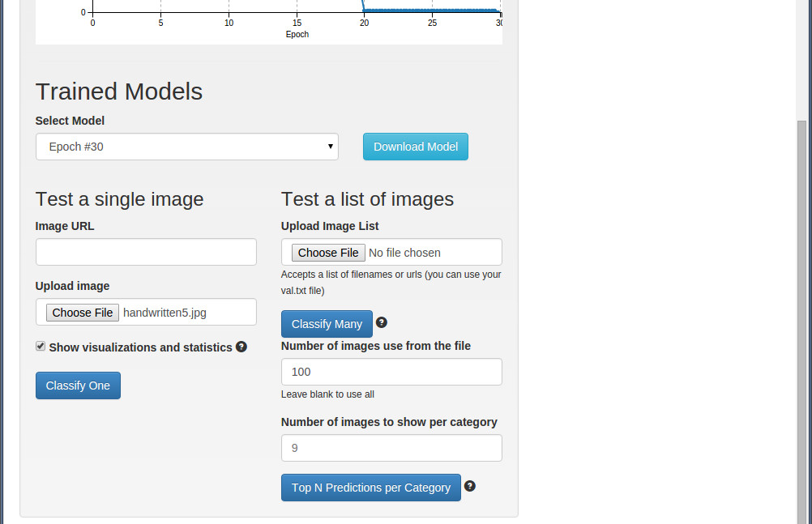The width and height of the screenshot is (812, 524).
Task: Choose File under Upload image
Action: point(83,313)
